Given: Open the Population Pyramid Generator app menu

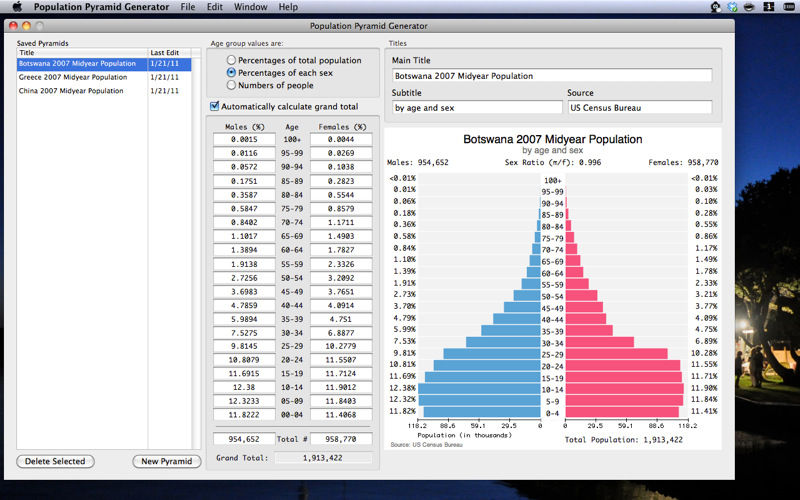Looking at the screenshot, I should [102, 7].
